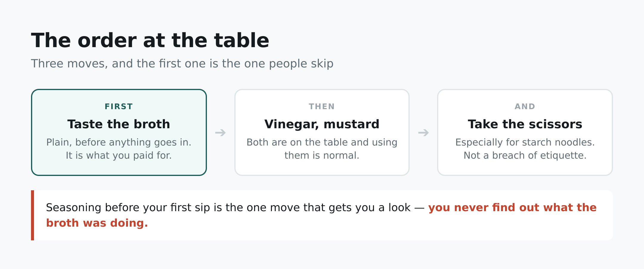The image size is (644, 269).
Task: Click 'Not a breach of etiquette.' text
Action: pos(525,155)
